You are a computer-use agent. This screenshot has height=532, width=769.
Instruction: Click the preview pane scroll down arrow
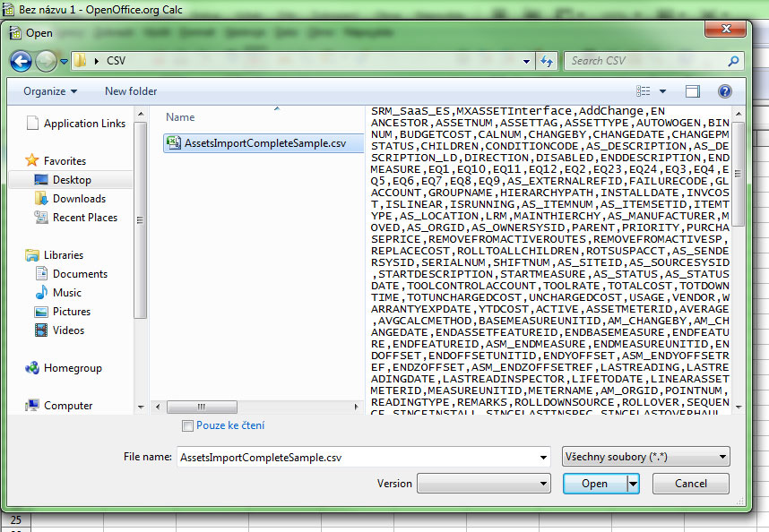click(x=739, y=407)
